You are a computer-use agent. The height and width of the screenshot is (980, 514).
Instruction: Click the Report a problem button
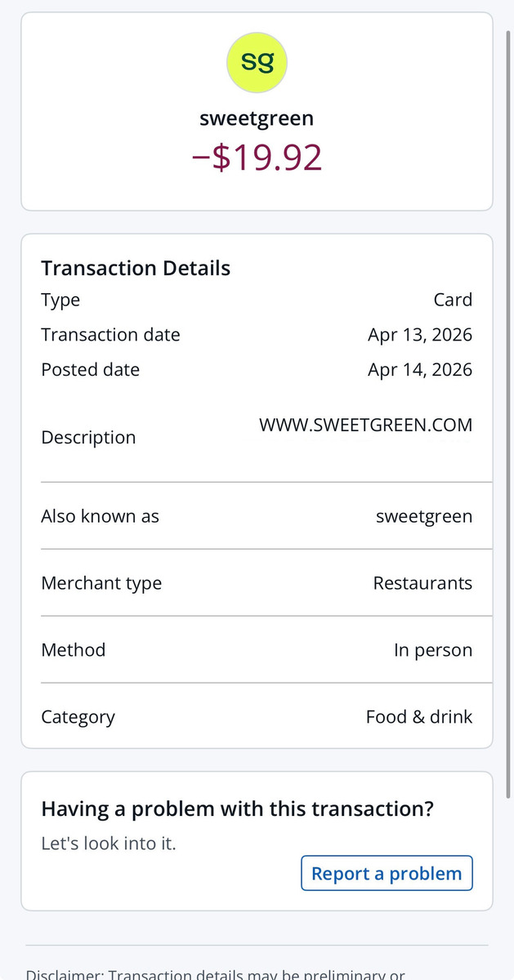(387, 874)
